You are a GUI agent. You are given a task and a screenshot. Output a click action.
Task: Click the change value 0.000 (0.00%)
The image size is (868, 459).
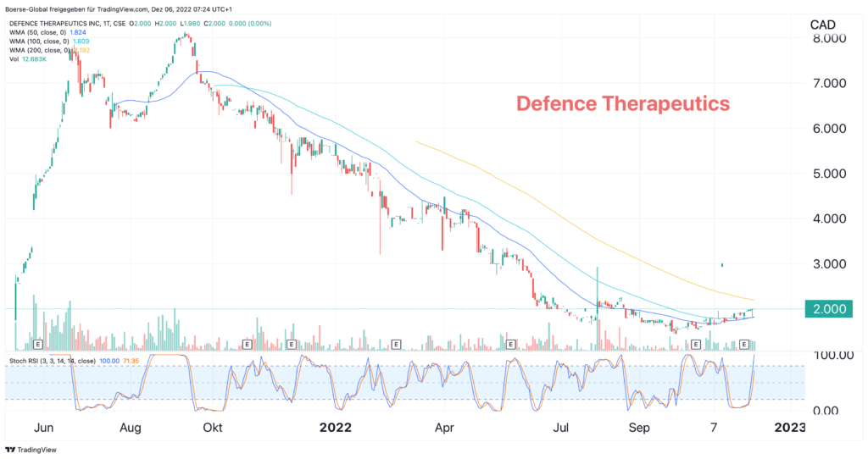[x=250, y=24]
